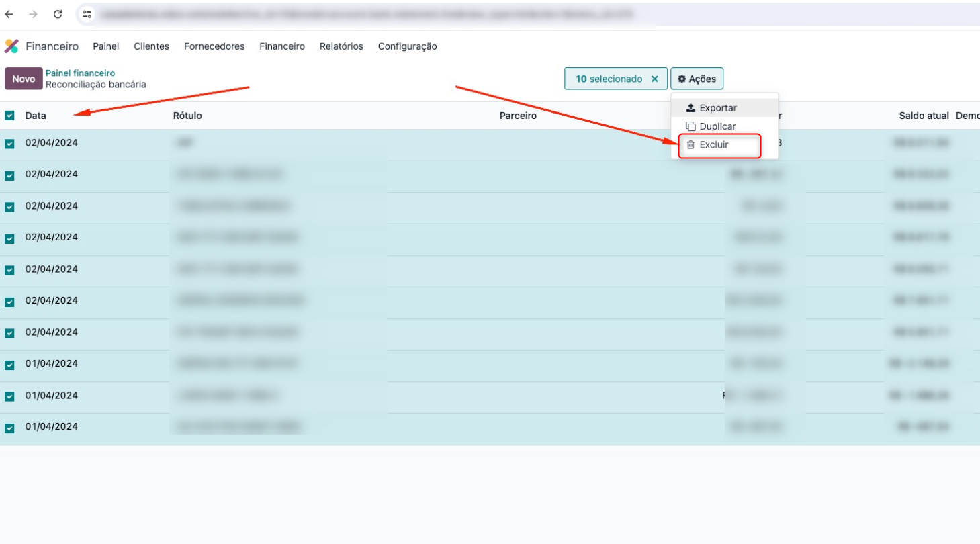Uncheck the topmost 02/04/2024 row checkbox
The image size is (980, 544).
[x=9, y=143]
